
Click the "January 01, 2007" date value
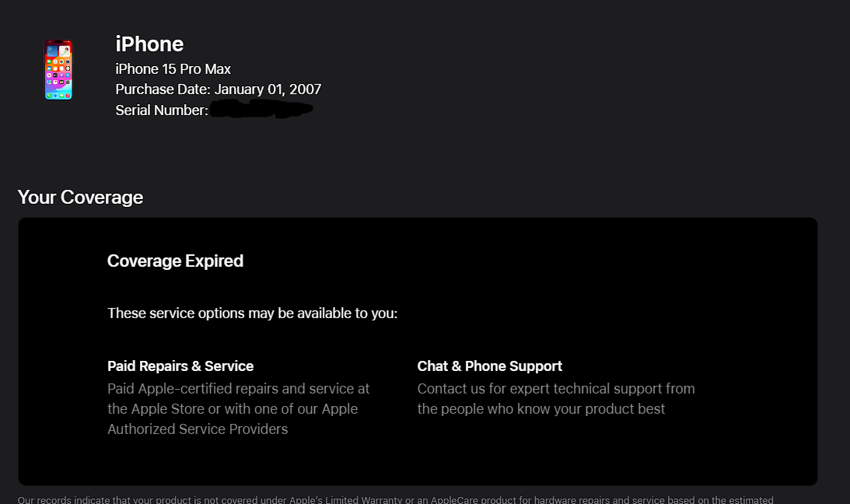pyautogui.click(x=268, y=89)
